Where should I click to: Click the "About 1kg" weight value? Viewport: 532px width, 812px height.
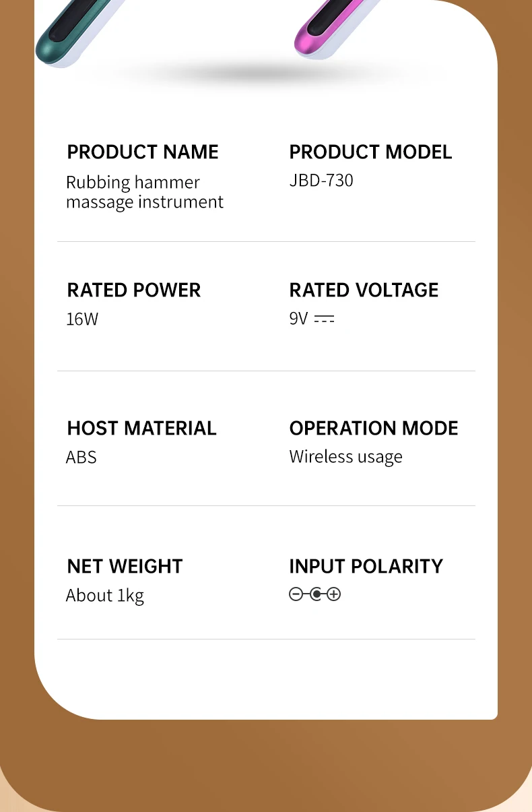pos(105,596)
